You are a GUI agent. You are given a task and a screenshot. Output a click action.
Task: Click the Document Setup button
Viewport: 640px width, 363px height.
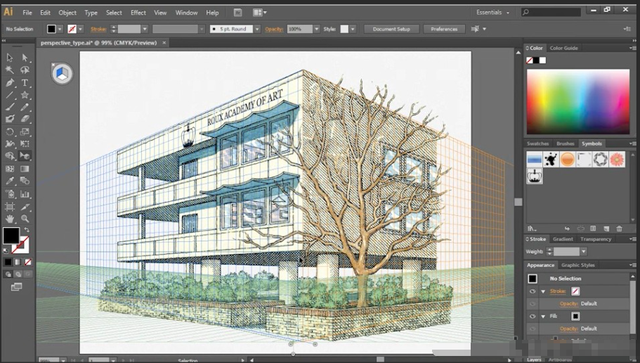[391, 29]
